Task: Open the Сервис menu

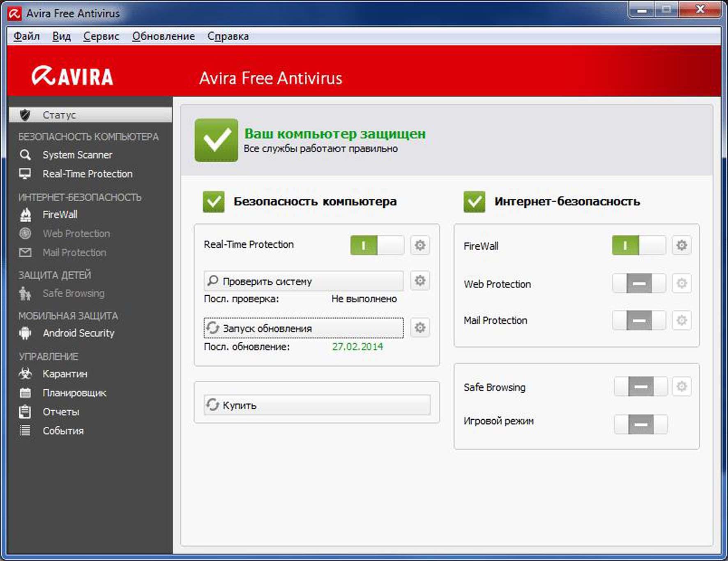Action: pos(101,36)
